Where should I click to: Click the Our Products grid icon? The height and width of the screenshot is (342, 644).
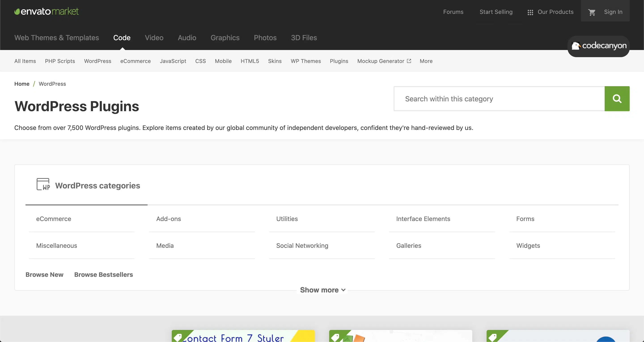click(530, 12)
